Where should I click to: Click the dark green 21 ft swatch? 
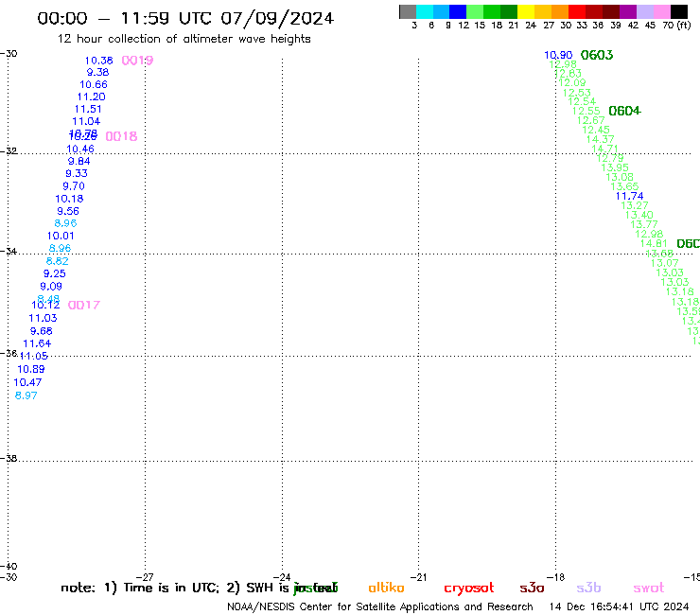click(509, 11)
